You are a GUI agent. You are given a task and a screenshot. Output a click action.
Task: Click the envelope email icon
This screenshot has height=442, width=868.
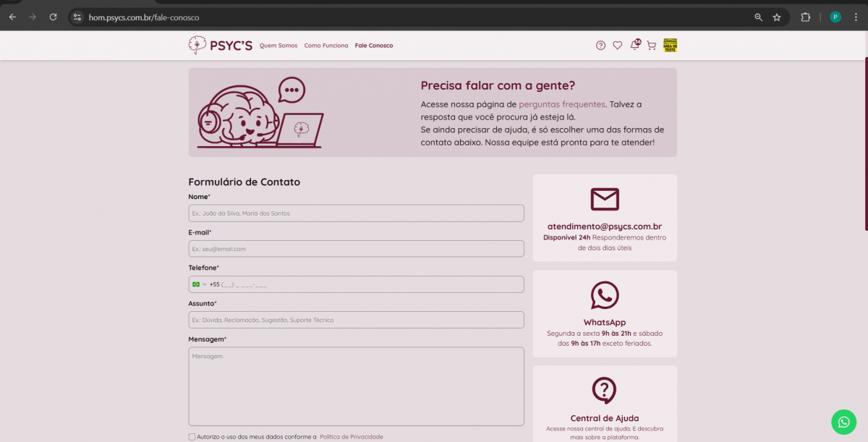(605, 199)
